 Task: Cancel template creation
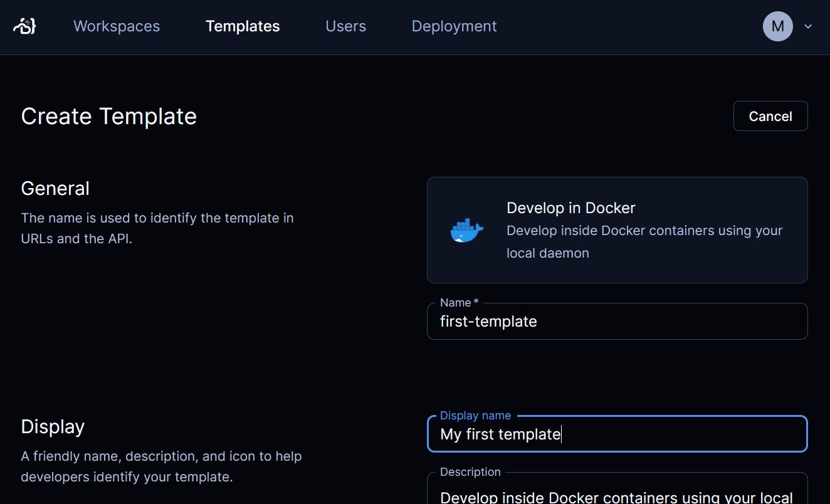click(770, 116)
